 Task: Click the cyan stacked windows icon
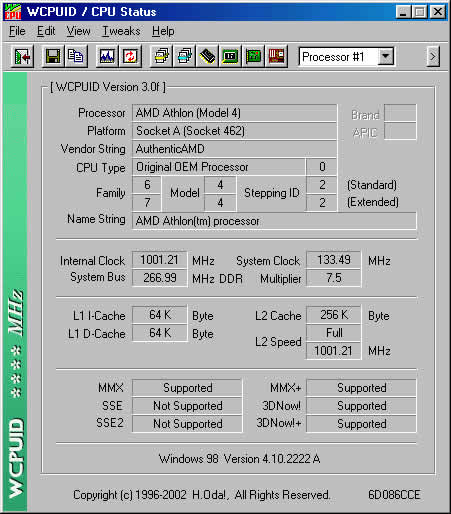(x=184, y=57)
